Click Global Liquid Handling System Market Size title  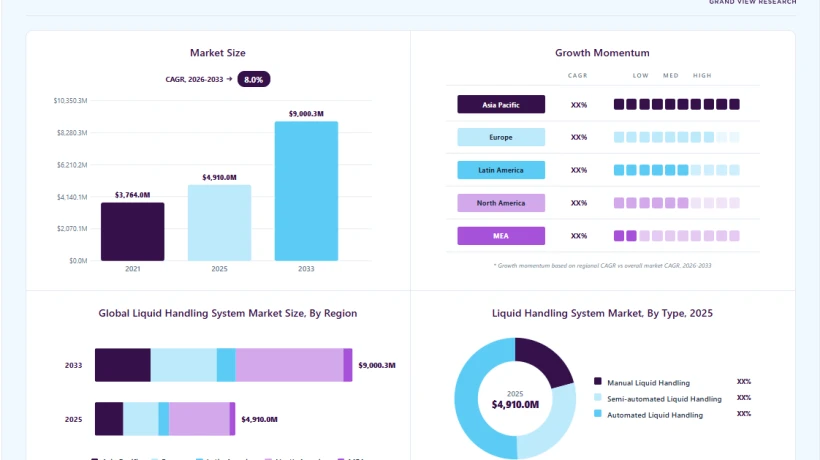227,313
